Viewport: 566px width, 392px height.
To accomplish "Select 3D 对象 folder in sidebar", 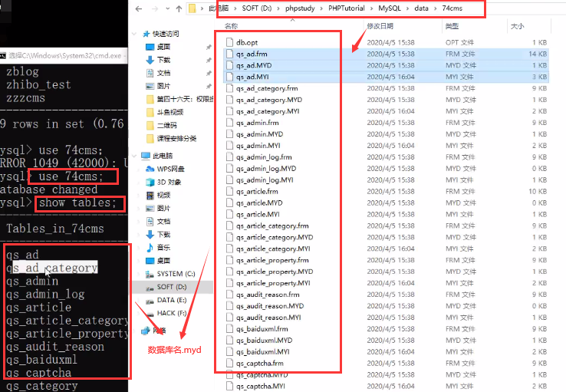I will click(x=169, y=182).
